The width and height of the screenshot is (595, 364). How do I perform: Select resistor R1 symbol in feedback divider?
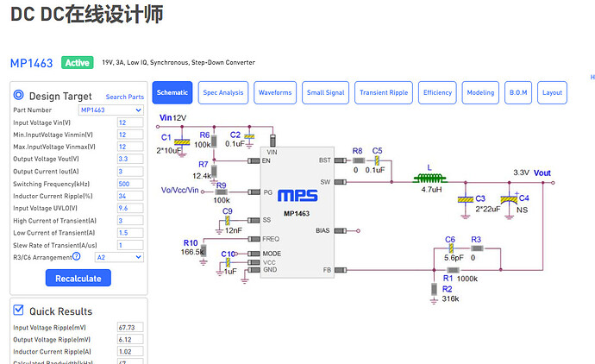(x=453, y=270)
